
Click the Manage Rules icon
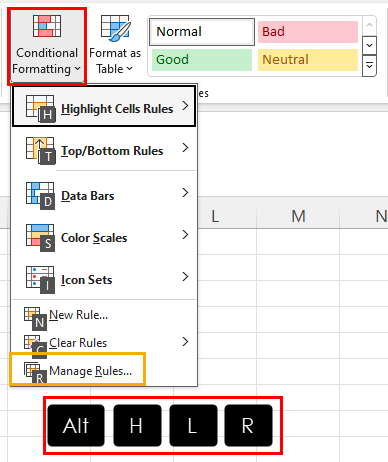[35, 373]
